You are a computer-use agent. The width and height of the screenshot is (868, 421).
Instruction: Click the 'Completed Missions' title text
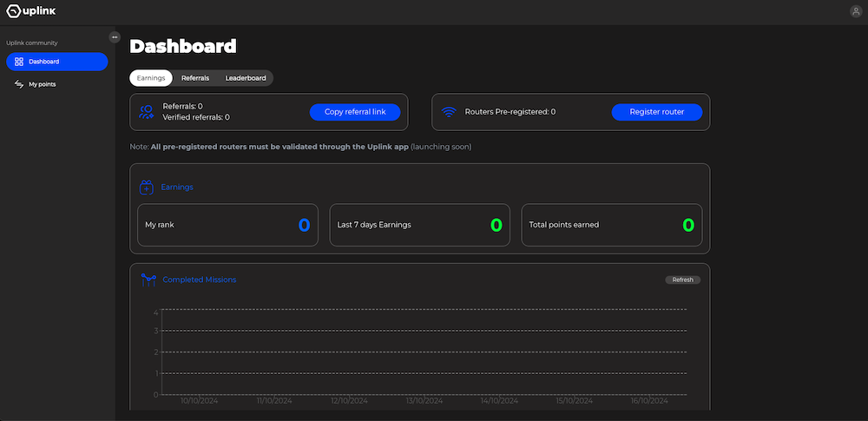200,280
